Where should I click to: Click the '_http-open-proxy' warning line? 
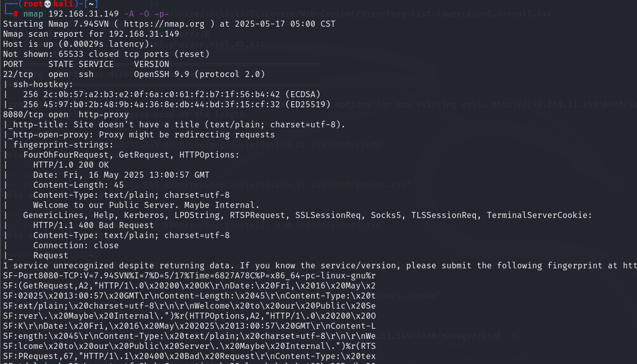click(139, 134)
